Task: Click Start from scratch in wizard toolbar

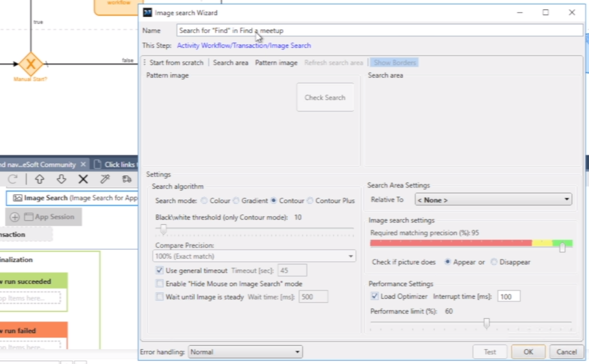Action: pos(176,63)
